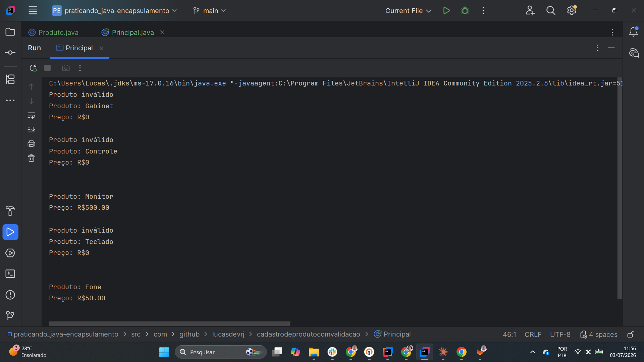The width and height of the screenshot is (644, 362).
Task: Toggle soft-wrap in console output
Action: 31,116
